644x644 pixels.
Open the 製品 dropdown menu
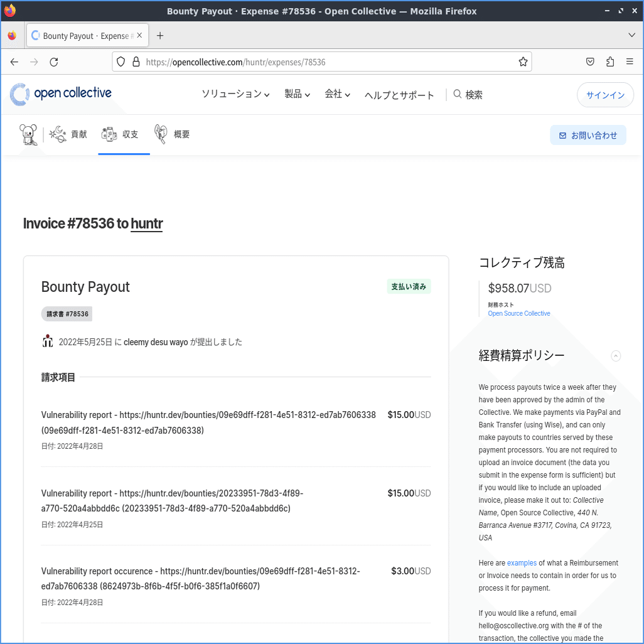(297, 94)
